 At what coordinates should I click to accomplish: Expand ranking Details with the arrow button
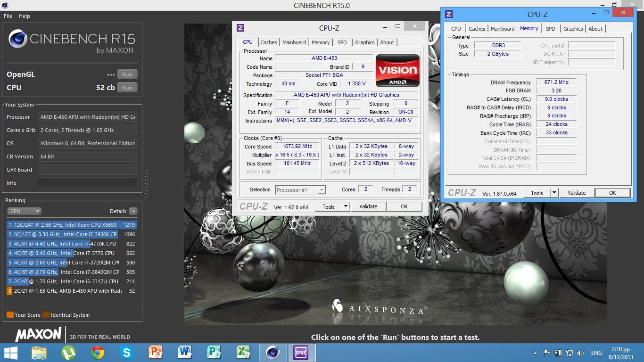pos(133,211)
